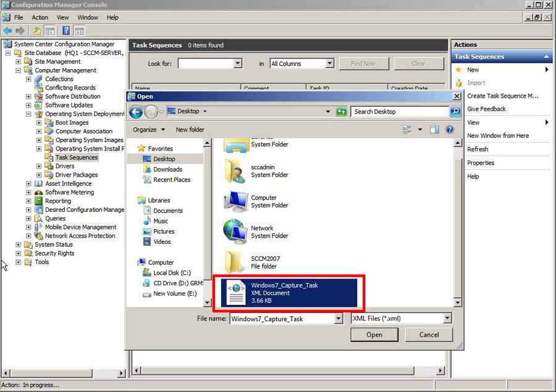Screen dimensions: 556x392
Task: Click the Downloads favorites icon
Action: coord(146,169)
